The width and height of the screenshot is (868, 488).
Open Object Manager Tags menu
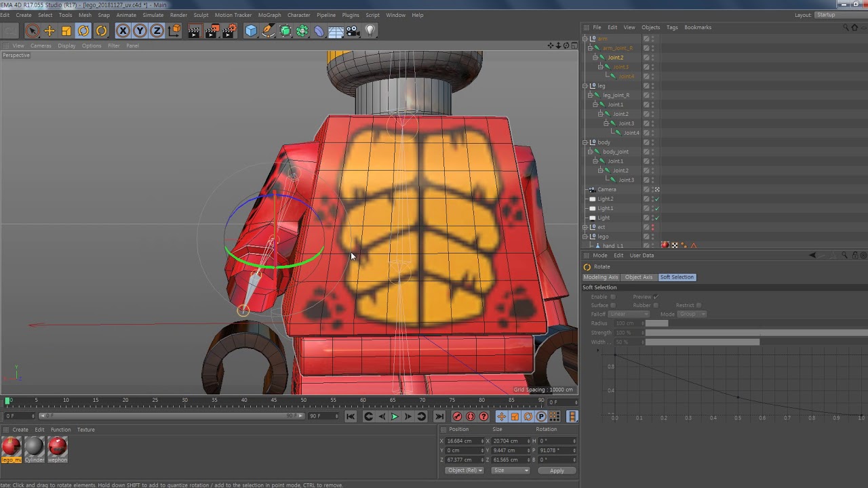(x=672, y=27)
